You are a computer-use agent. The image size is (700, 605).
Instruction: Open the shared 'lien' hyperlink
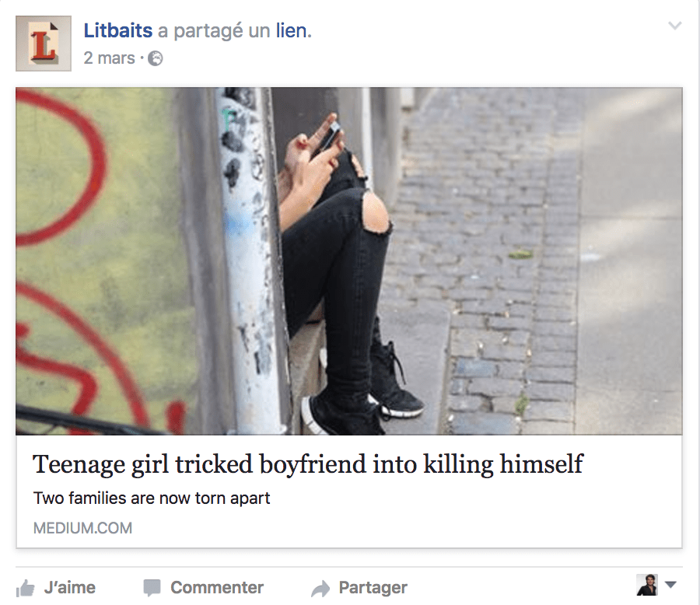[x=293, y=31]
